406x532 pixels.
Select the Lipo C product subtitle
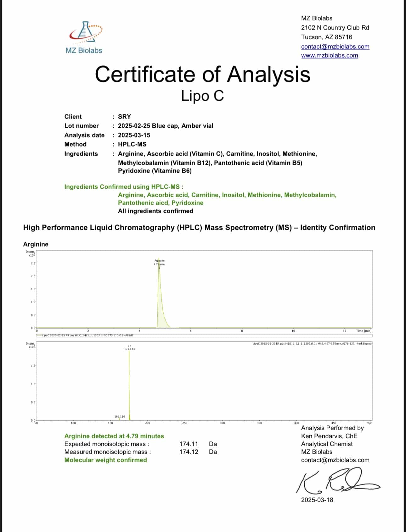pyautogui.click(x=203, y=96)
